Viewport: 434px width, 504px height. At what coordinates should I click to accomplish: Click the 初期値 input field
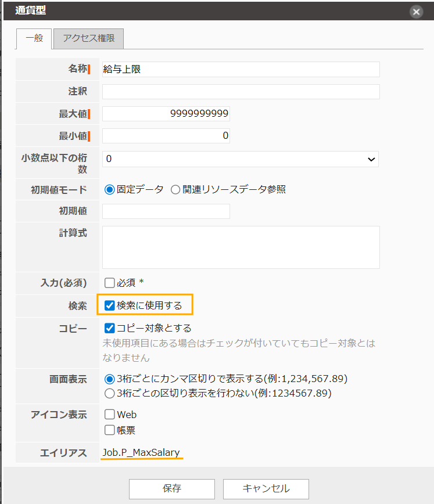click(166, 211)
